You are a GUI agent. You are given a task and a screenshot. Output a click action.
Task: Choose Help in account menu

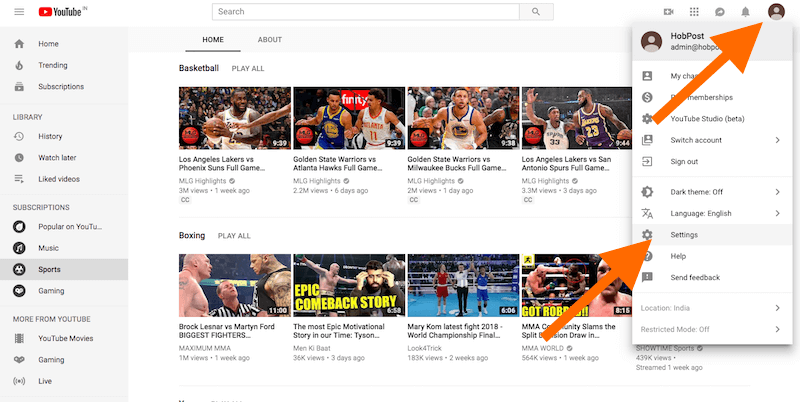[x=712, y=256]
